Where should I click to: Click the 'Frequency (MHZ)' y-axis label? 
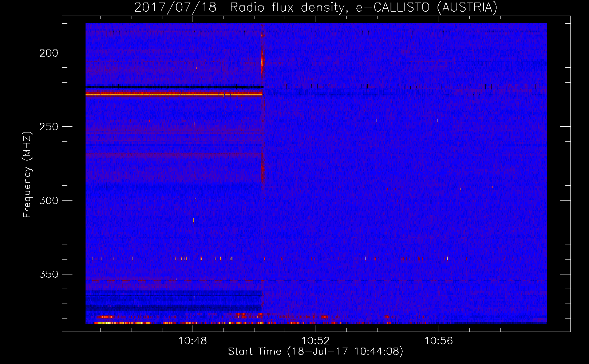27,174
